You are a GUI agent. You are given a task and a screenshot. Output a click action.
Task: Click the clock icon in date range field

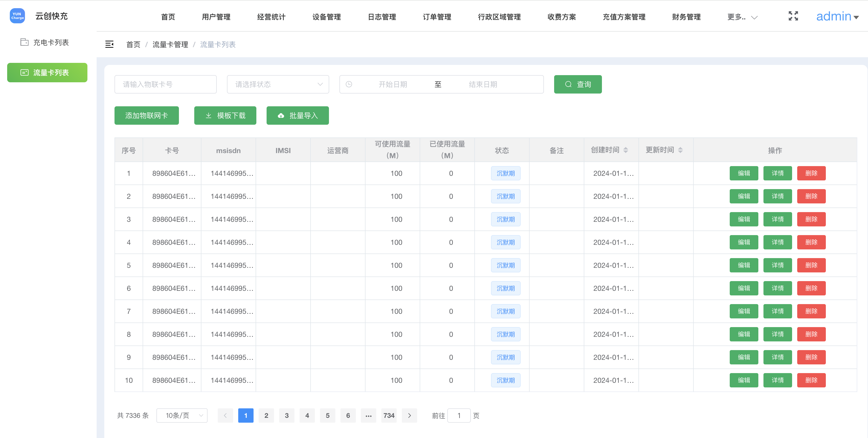coord(349,84)
